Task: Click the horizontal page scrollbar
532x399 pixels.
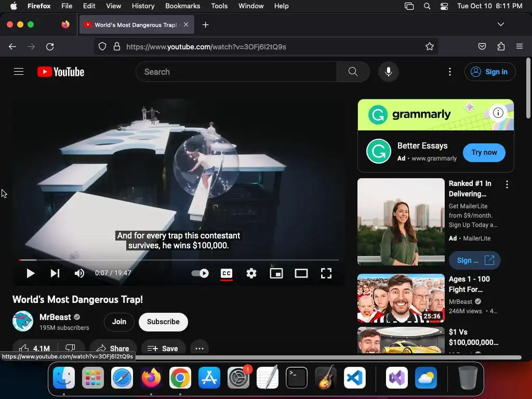Action: tap(328, 357)
